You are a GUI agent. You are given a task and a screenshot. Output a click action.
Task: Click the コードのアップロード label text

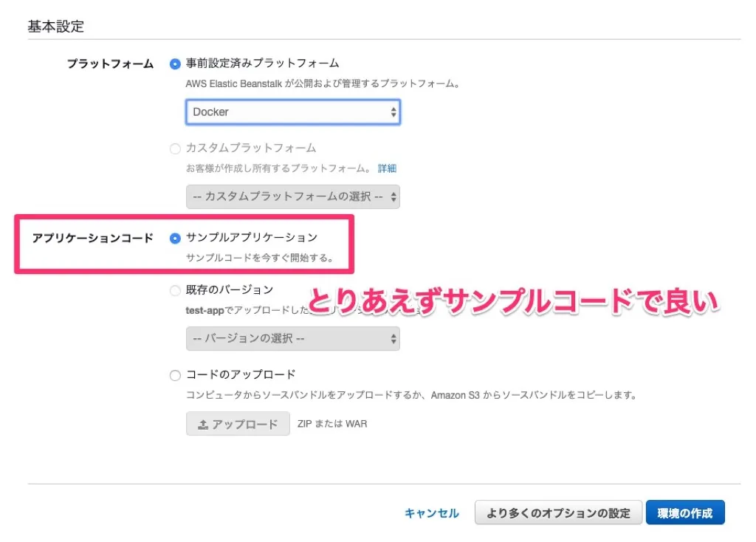pyautogui.click(x=241, y=374)
